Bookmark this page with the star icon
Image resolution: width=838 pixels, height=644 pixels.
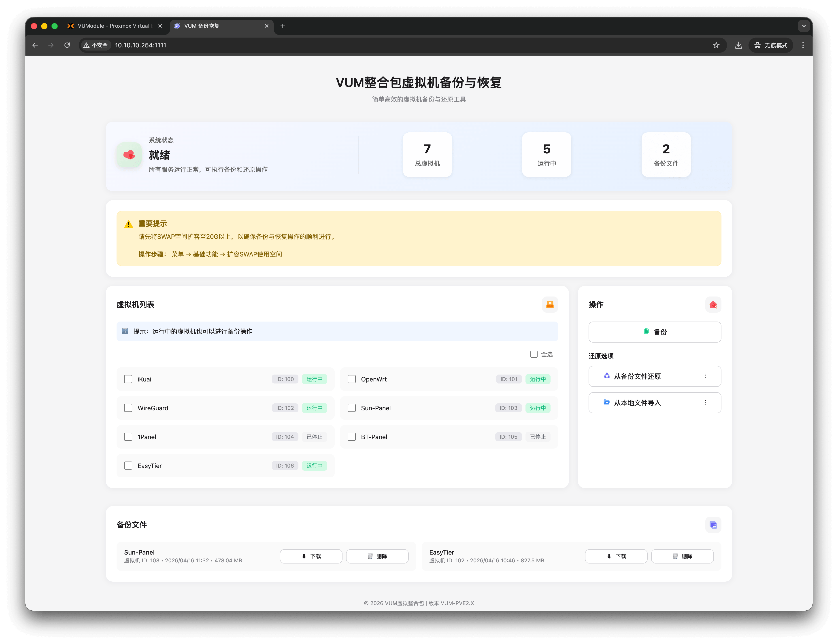point(716,45)
